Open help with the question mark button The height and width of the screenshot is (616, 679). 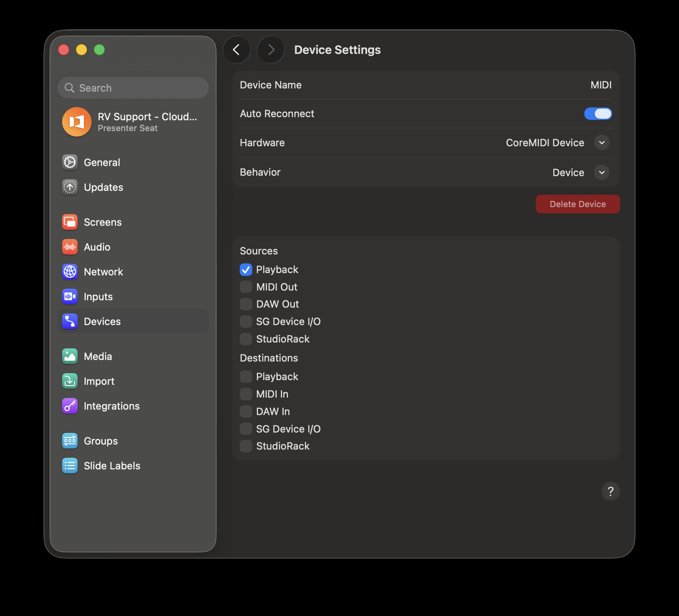click(x=610, y=491)
